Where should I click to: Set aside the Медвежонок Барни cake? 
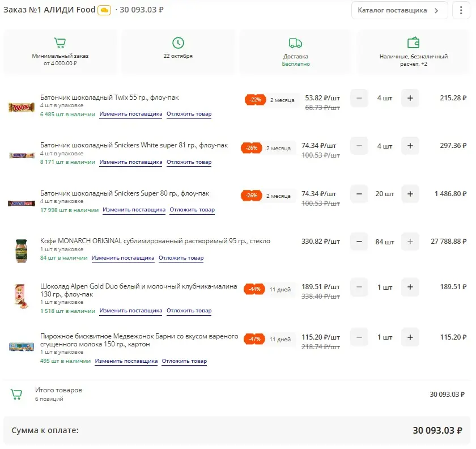[184, 361]
